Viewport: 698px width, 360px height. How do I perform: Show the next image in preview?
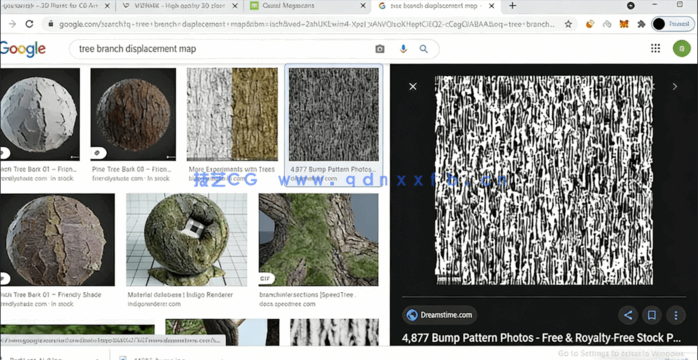(x=675, y=86)
